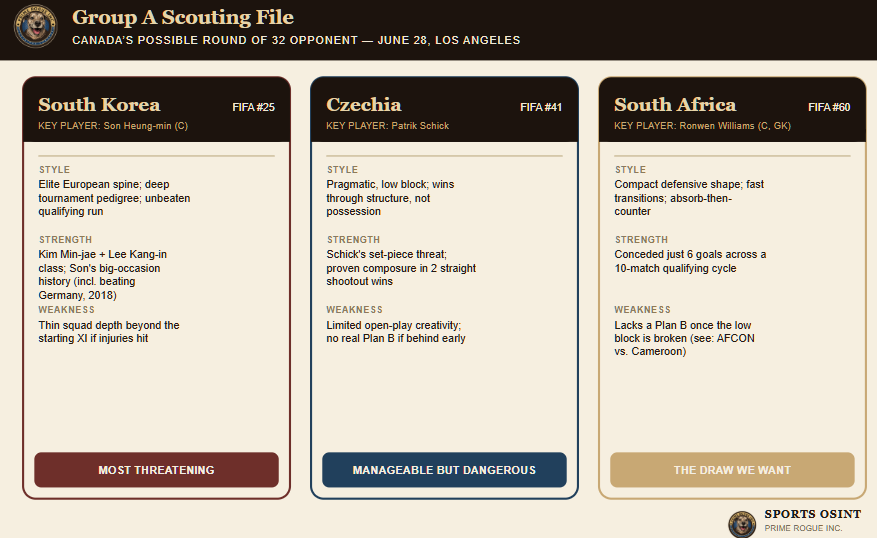This screenshot has width=877, height=538.
Task: Click 'Elite European spine' style text
Action: pyautogui.click(x=114, y=198)
